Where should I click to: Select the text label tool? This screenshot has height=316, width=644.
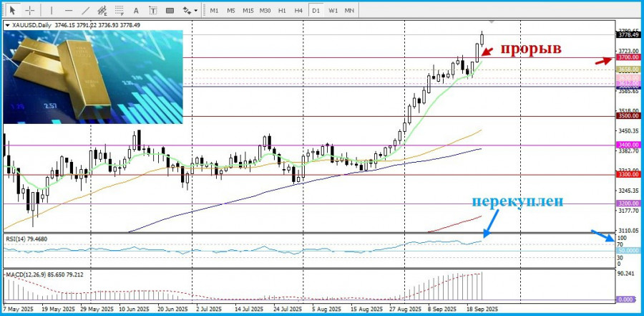point(153,10)
